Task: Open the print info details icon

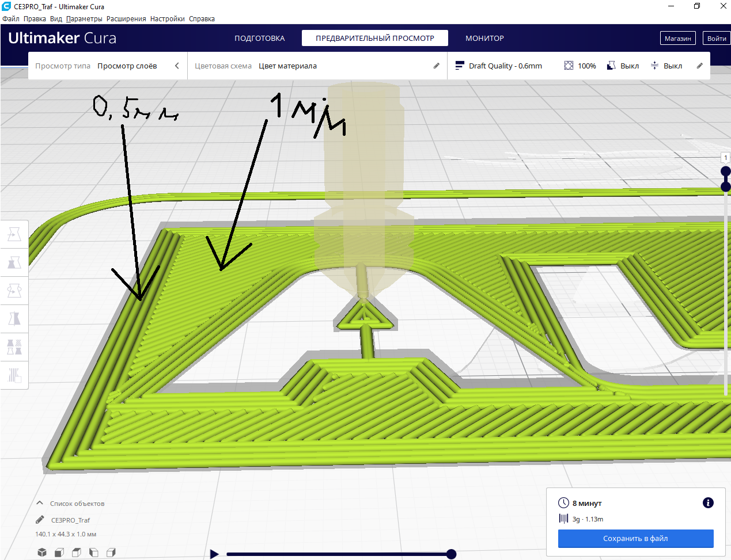Action: click(x=708, y=503)
